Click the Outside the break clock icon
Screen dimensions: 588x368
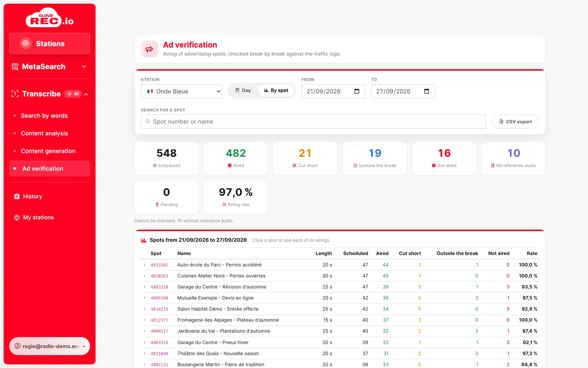pyautogui.click(x=355, y=166)
